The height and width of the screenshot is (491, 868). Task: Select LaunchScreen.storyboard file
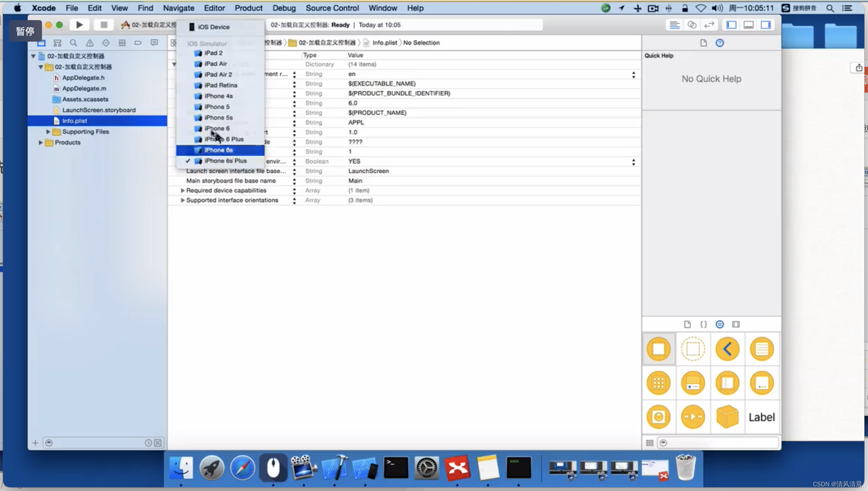pos(99,110)
